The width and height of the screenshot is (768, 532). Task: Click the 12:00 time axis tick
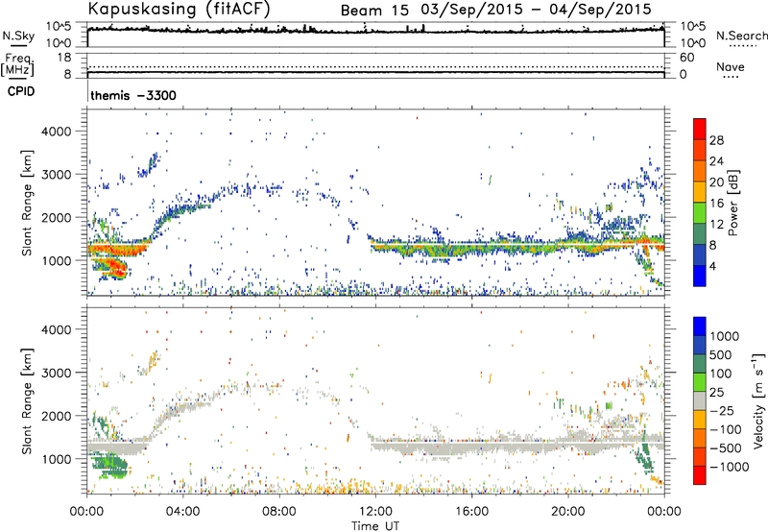(375, 512)
